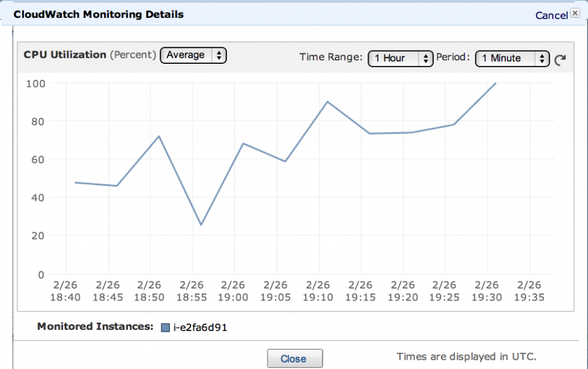Image resolution: width=588 pixels, height=369 pixels.
Task: Click the 2/26 18:45 time label
Action: pos(107,291)
